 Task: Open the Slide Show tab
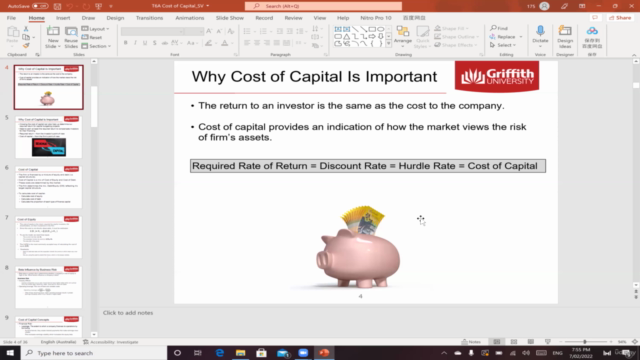[x=229, y=18]
